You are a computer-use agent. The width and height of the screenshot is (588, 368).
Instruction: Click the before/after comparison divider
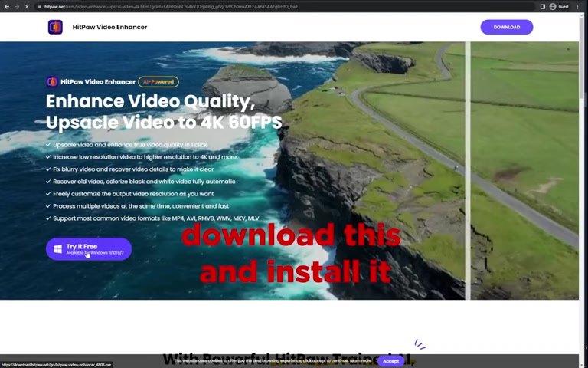468,171
